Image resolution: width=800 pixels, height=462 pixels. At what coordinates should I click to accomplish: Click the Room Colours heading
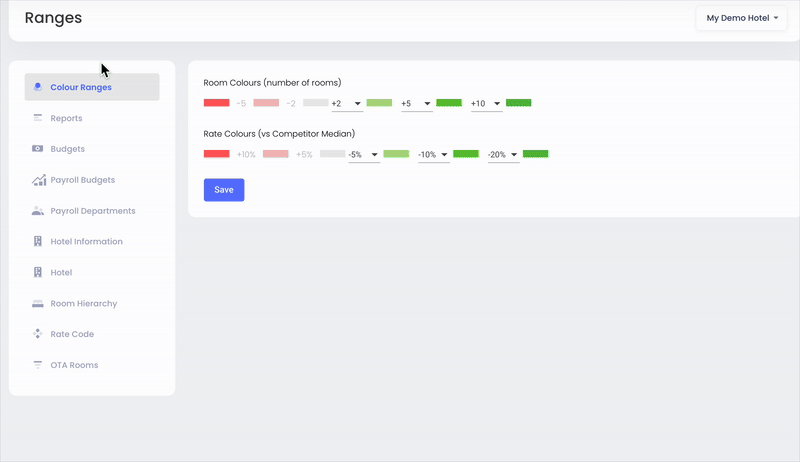[272, 83]
